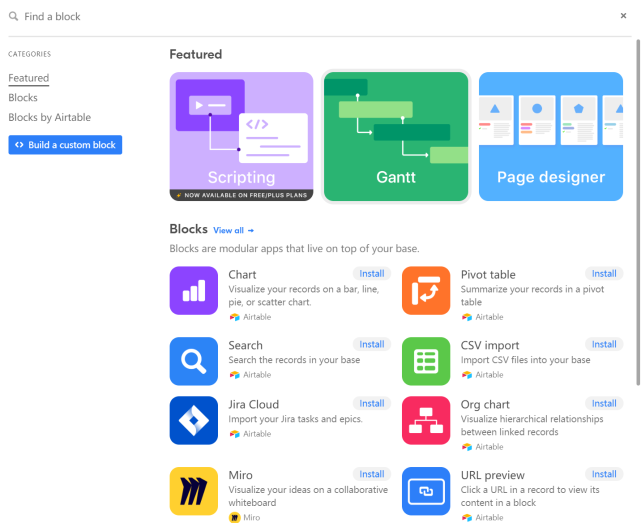The height and width of the screenshot is (523, 641).
Task: Click the CSV import block icon
Action: 426,361
